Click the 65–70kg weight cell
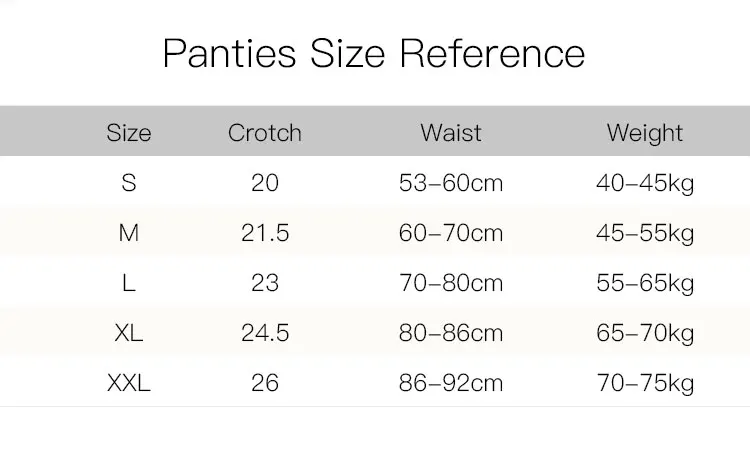The image size is (750, 460). 645,333
